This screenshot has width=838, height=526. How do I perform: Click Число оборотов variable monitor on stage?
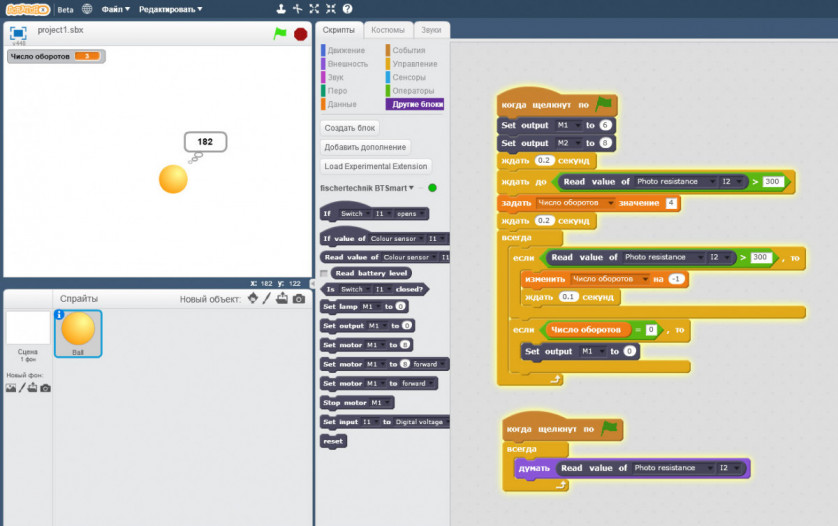(56, 56)
